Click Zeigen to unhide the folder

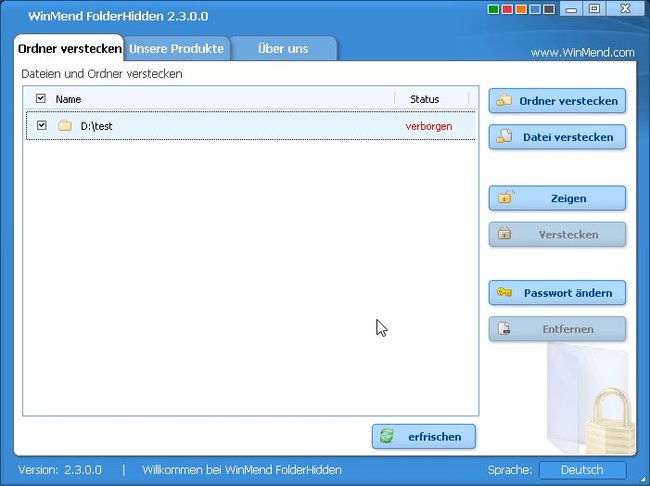[x=557, y=198]
